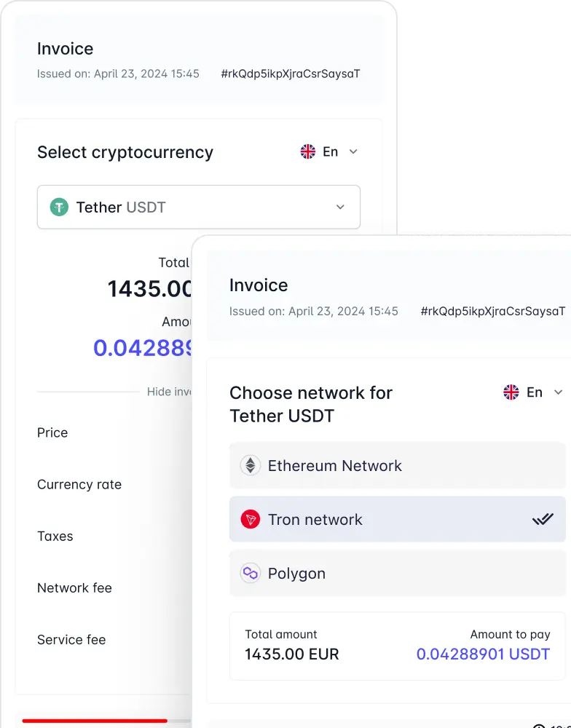571x728 pixels.
Task: Click the 1435.00 EUR total amount
Action: point(292,654)
